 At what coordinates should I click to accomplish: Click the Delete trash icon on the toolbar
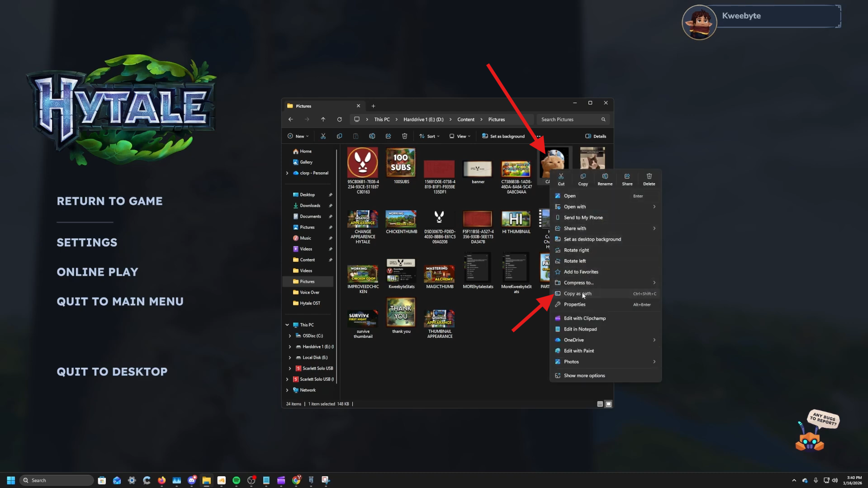[404, 136]
